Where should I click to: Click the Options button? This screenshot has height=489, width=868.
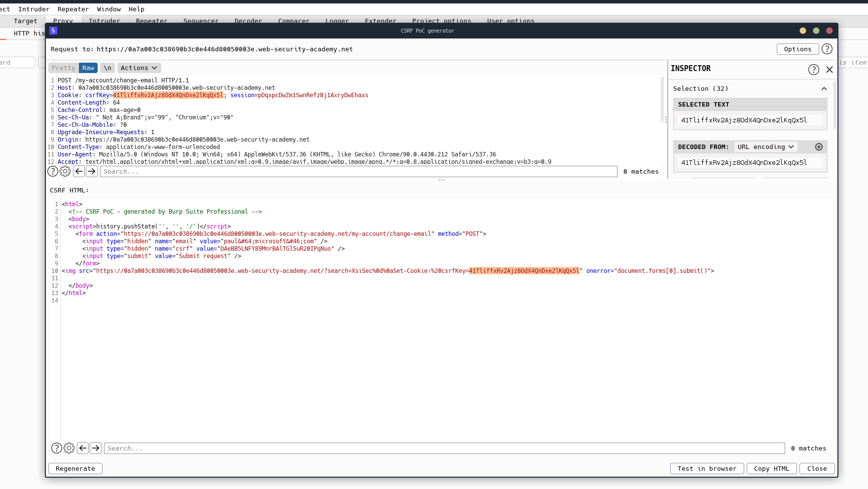(797, 49)
